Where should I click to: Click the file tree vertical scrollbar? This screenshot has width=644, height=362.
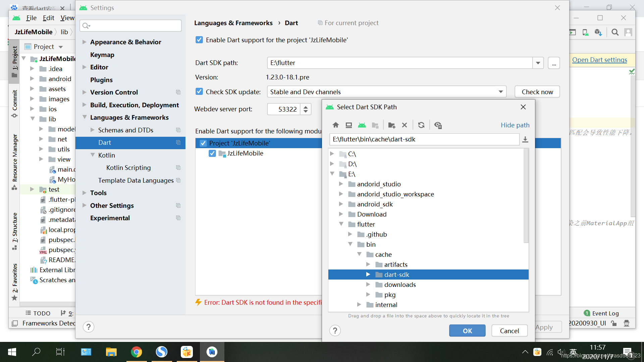click(526, 196)
